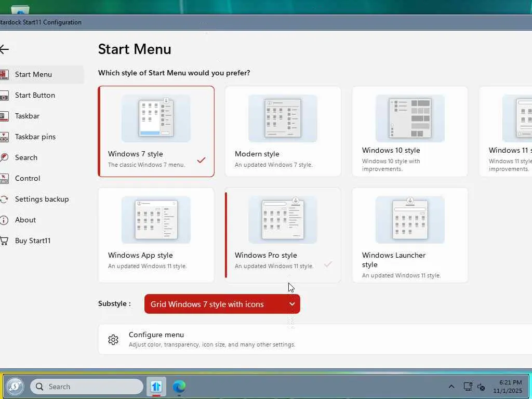Show hidden tray icons chevron

point(451,387)
